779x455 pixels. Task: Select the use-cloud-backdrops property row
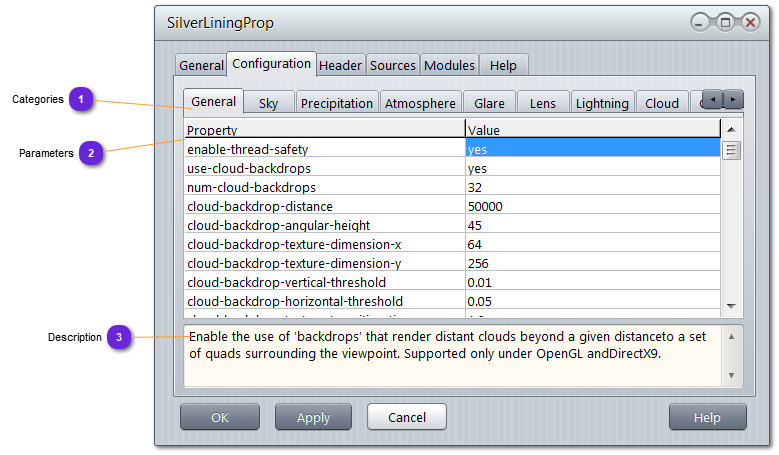[x=324, y=168]
